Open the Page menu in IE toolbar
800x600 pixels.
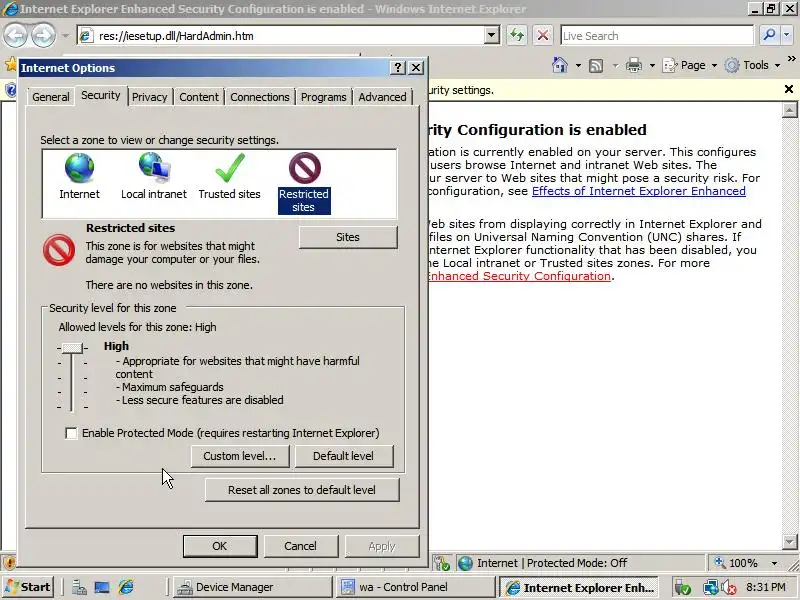tap(689, 65)
